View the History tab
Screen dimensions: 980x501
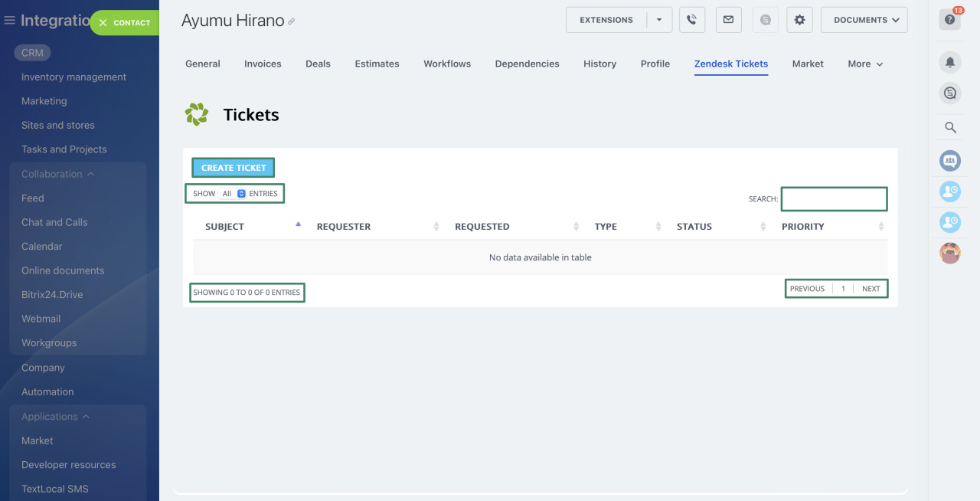click(599, 64)
